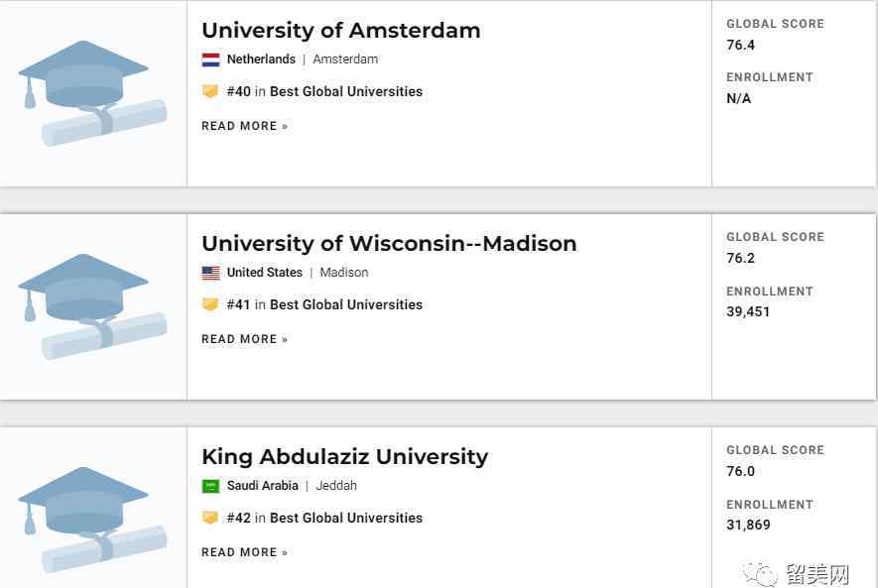The width and height of the screenshot is (878, 588).
Task: Click the #42 in Best Global Universities link
Action: 324,518
